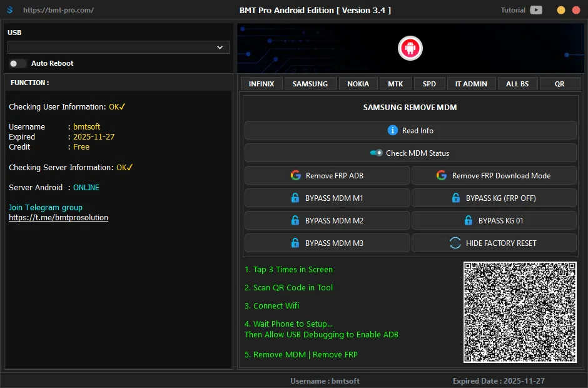This screenshot has height=388, width=588.
Task: Toggle the Check MDM Status switch
Action: tap(376, 153)
